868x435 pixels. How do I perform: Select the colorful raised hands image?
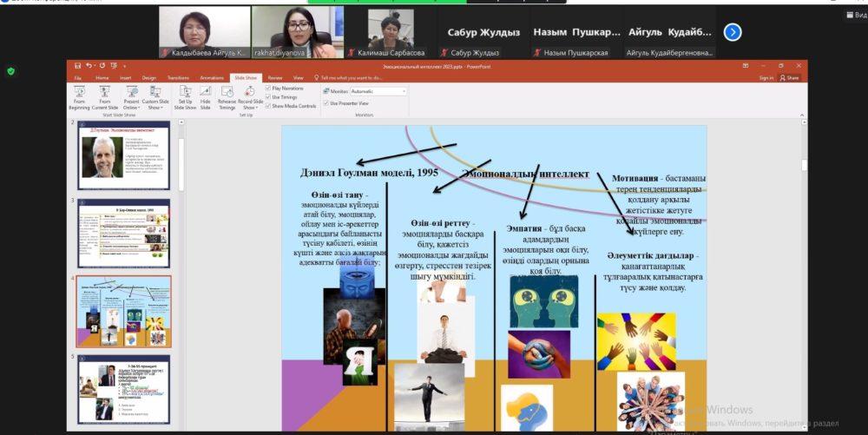point(636,341)
